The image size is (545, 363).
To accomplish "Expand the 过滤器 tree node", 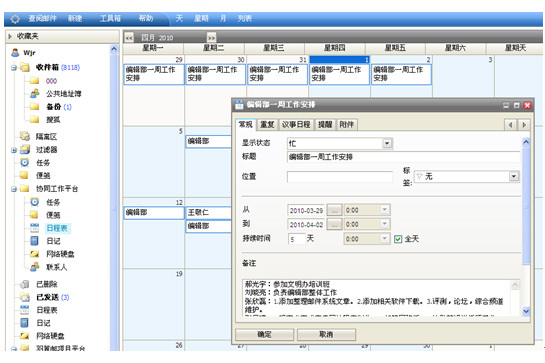I will tap(14, 150).
